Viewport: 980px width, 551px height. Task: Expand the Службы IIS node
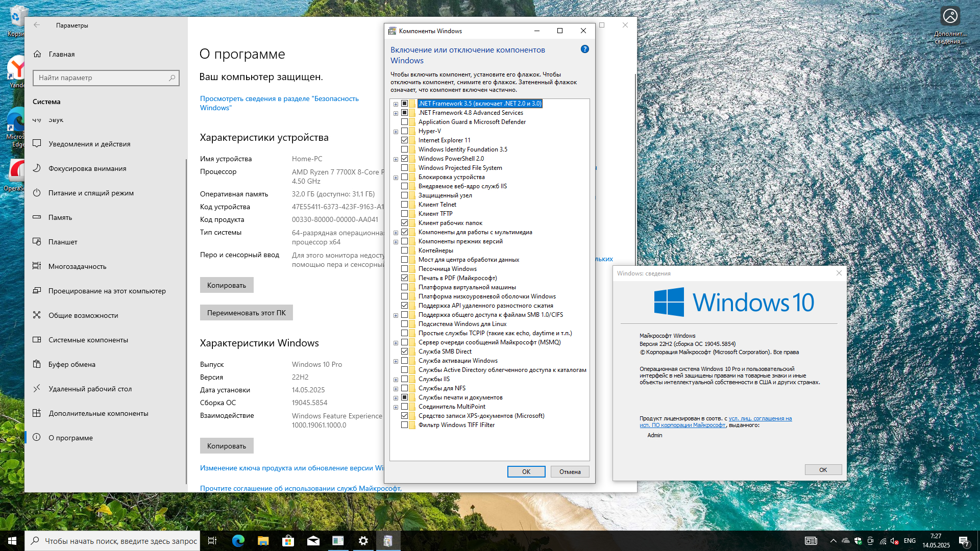pyautogui.click(x=396, y=380)
